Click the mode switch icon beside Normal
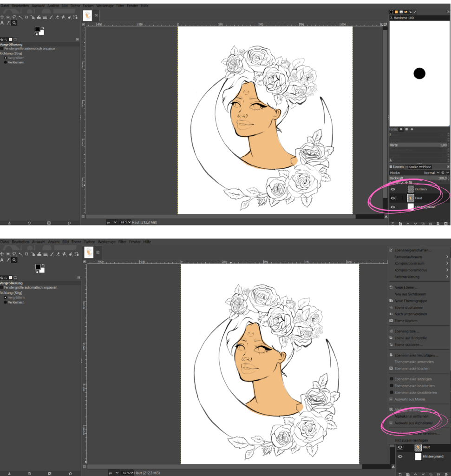Viewport: 451px width, 476px height. coord(443,172)
